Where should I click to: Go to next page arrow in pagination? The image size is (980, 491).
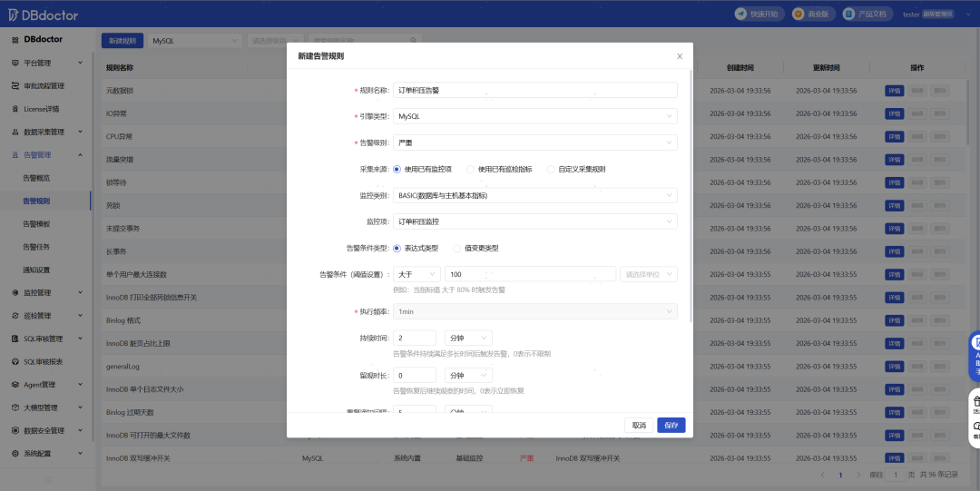click(858, 475)
